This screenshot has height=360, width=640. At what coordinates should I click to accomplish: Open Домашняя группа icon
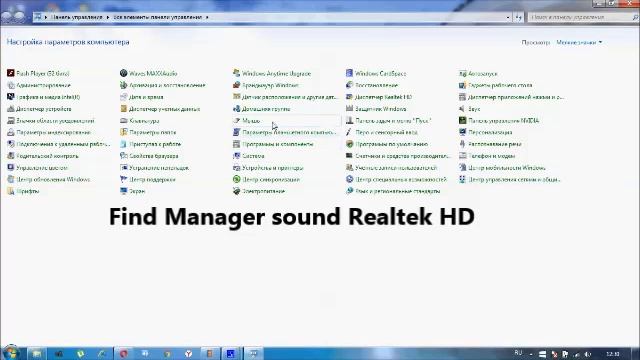236,109
